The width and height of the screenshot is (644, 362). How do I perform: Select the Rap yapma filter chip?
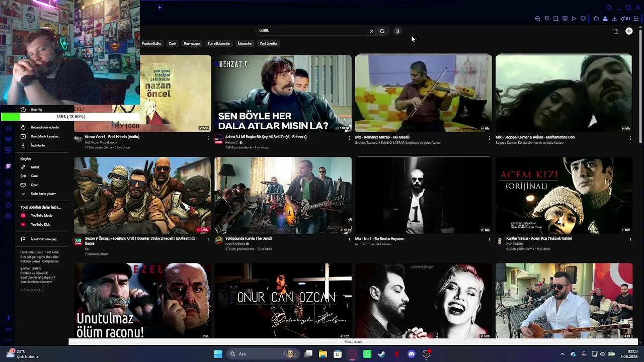pyautogui.click(x=192, y=44)
